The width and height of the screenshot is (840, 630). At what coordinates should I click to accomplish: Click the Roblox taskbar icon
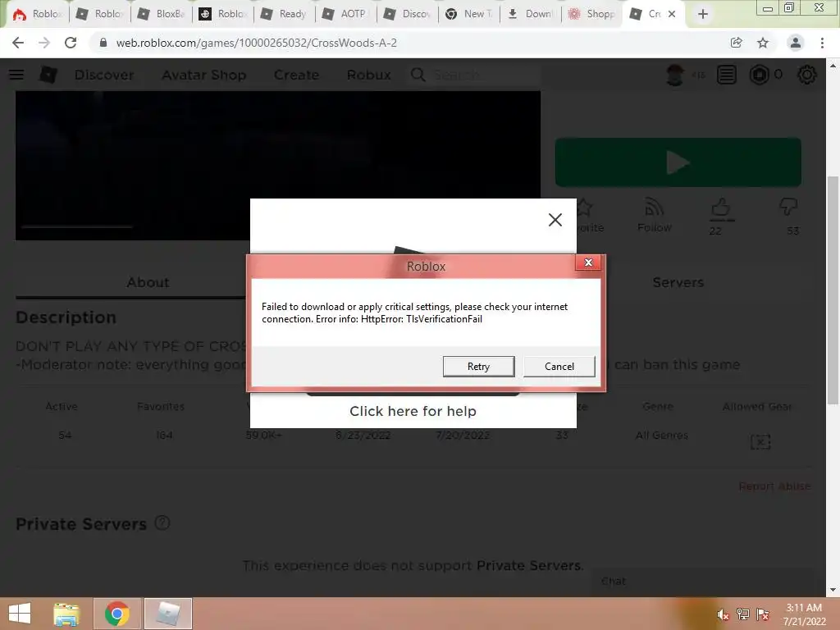click(x=168, y=614)
